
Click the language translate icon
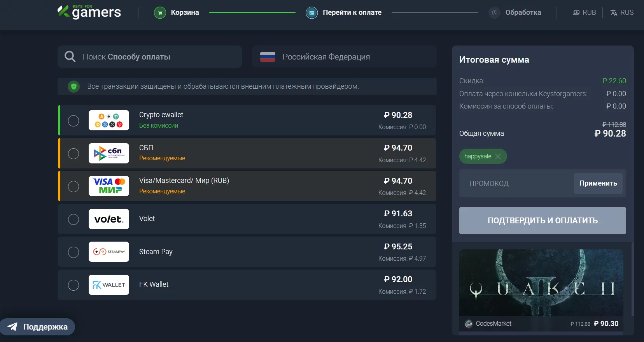coord(614,12)
